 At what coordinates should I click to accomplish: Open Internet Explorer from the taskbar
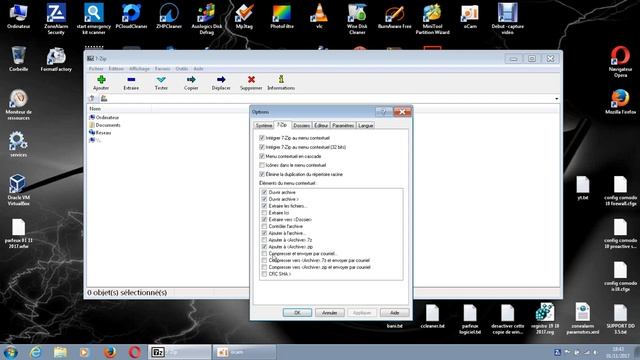[x=36, y=352]
